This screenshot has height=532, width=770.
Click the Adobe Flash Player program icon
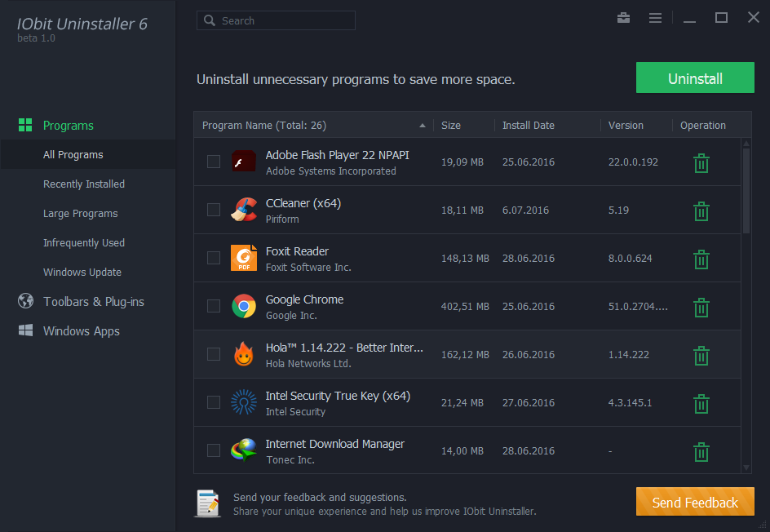click(x=244, y=161)
